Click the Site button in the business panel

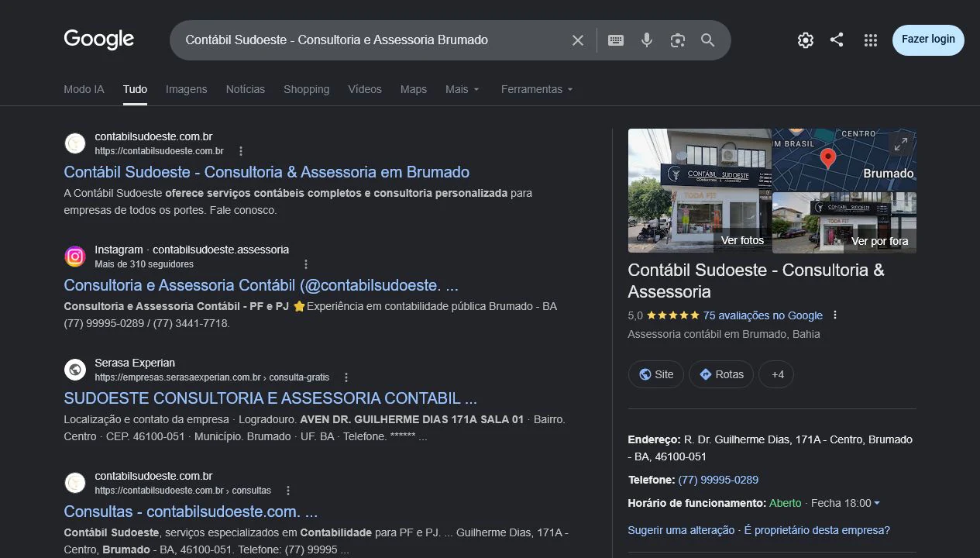pos(656,374)
